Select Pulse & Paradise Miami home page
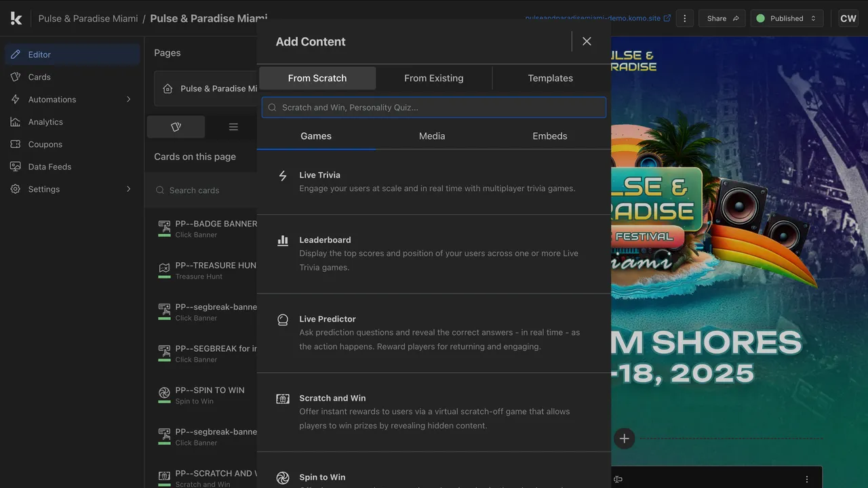The height and width of the screenshot is (488, 868). 205,89
